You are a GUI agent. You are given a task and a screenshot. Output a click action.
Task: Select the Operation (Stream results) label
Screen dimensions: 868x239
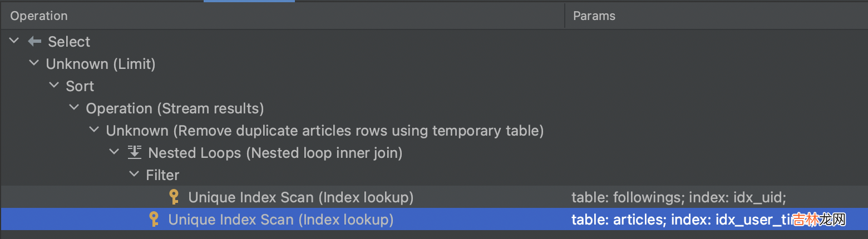(x=175, y=108)
